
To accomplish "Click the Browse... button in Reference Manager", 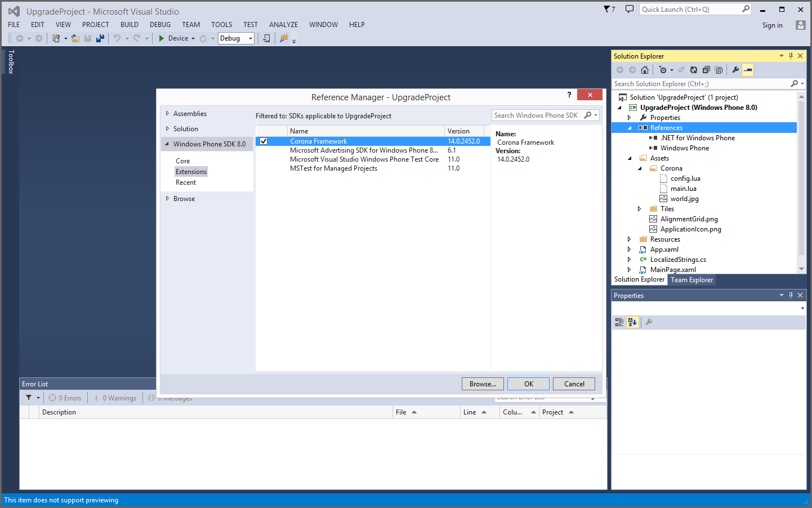I will 483,384.
